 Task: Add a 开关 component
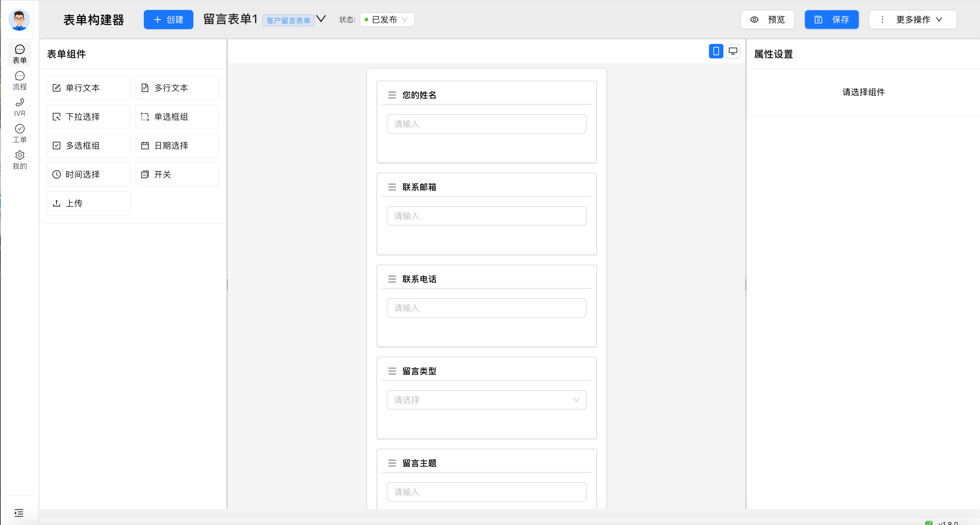(x=177, y=174)
